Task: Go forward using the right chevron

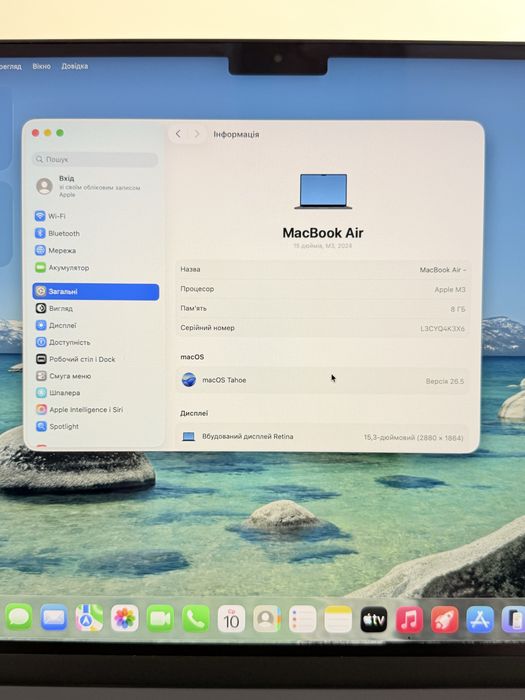Action: click(x=197, y=134)
